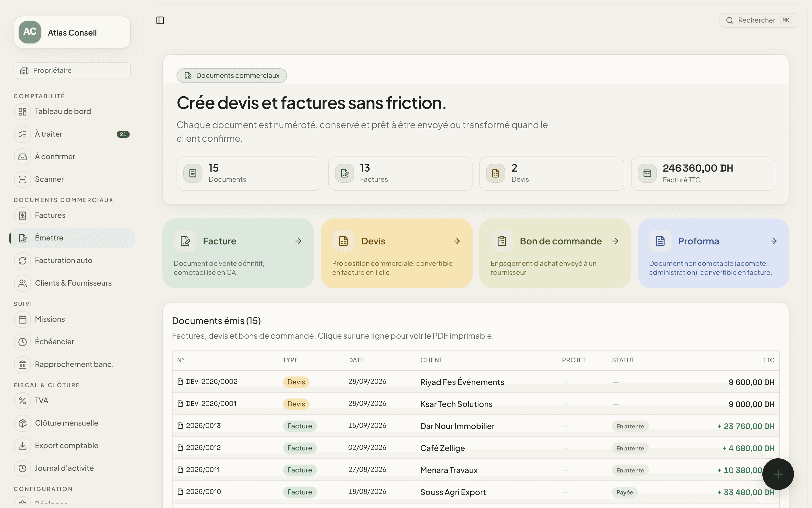Click the DATE column header
812x508 pixels.
pos(356,360)
